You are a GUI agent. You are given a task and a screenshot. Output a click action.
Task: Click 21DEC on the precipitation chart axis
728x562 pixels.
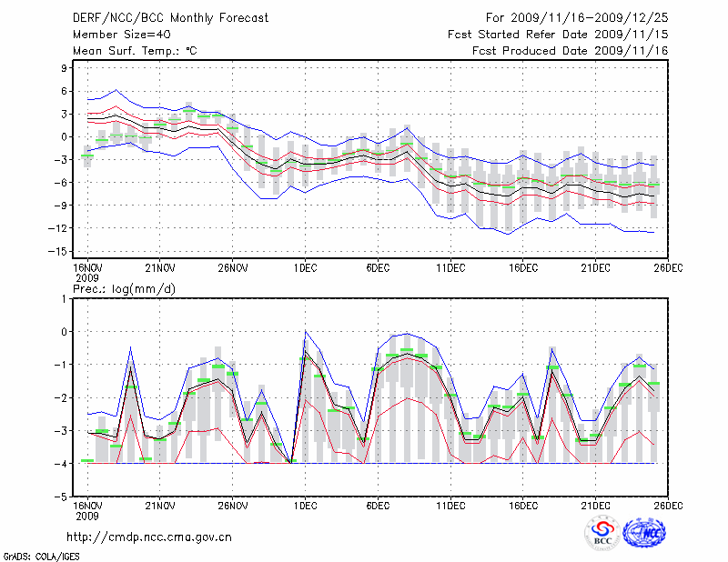pos(595,505)
